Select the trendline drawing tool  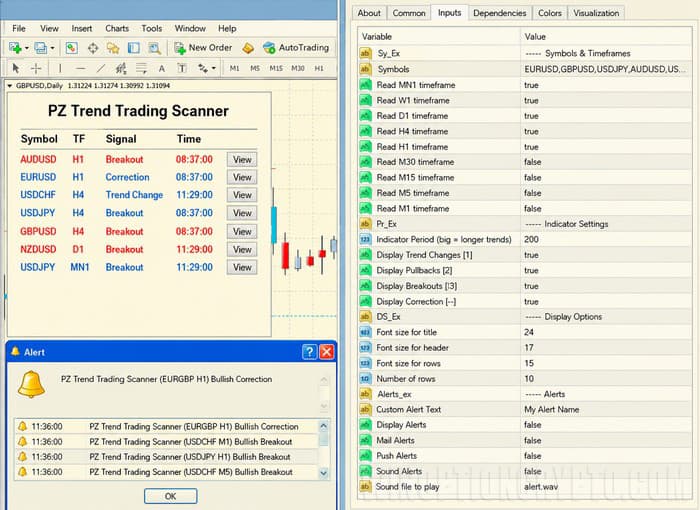coord(101,68)
